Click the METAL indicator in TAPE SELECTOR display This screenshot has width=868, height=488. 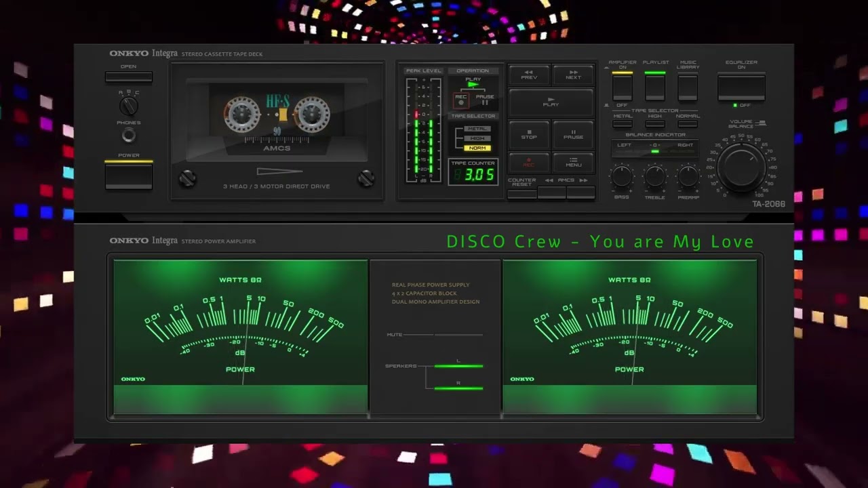click(x=477, y=129)
